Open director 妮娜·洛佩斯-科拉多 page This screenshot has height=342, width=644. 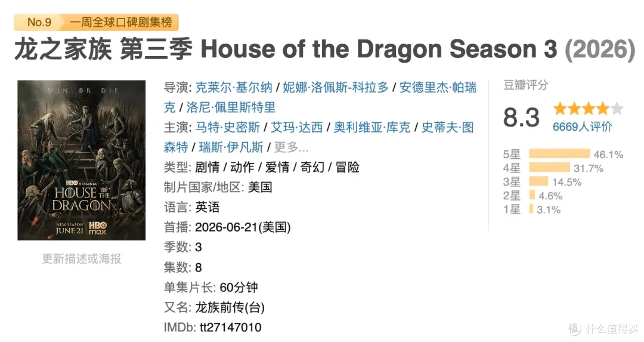click(x=336, y=87)
